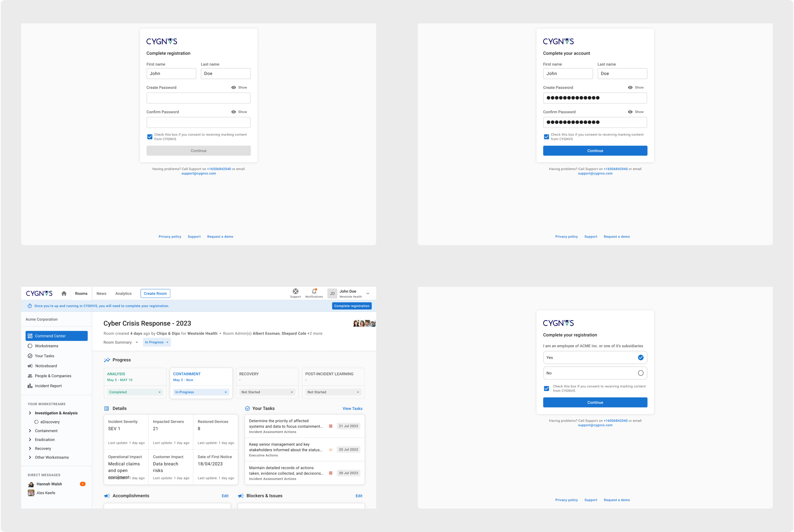Click room member avatars beside room title
The image size is (794, 532).
[x=364, y=323]
